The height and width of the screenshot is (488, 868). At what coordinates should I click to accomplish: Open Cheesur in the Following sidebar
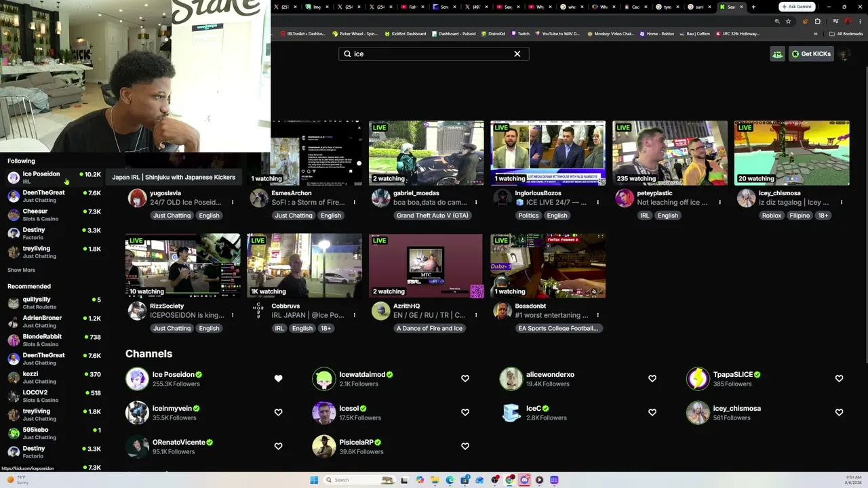pos(54,215)
